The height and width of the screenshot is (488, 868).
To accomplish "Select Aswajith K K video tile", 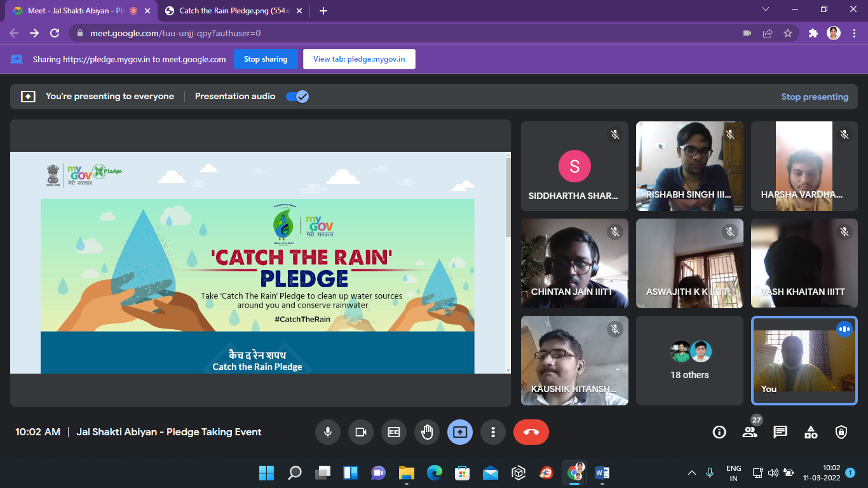I will click(689, 264).
